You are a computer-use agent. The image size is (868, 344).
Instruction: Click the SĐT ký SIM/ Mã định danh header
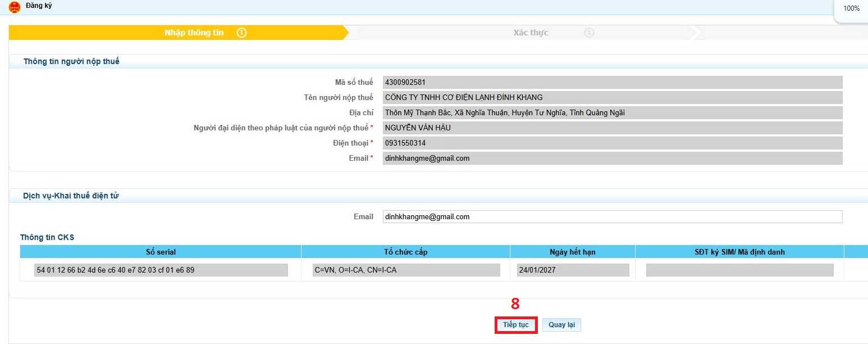tap(739, 252)
